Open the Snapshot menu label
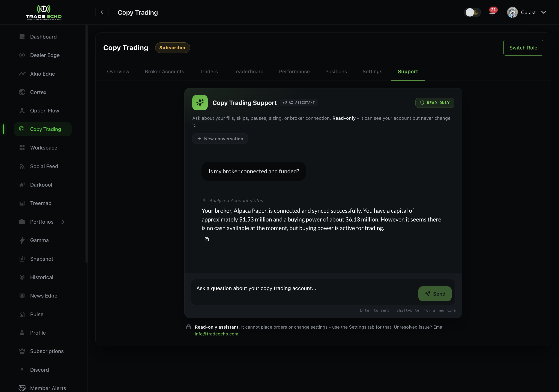Viewport: 559px width, 392px height. (42, 259)
